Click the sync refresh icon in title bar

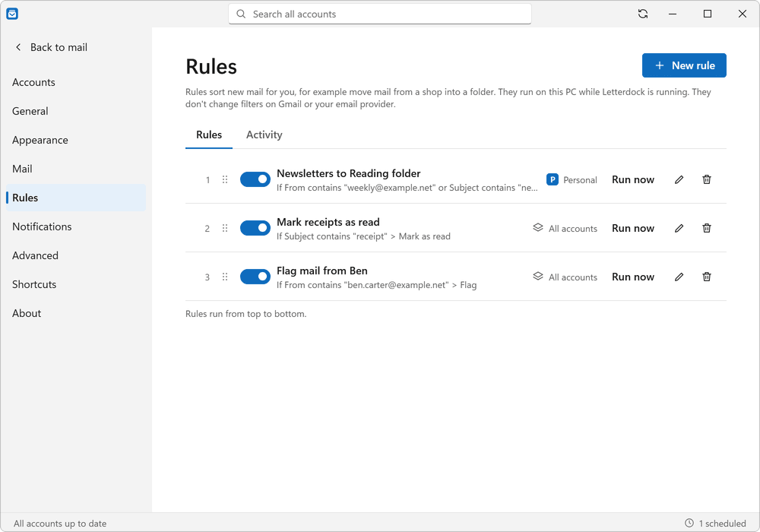pos(643,14)
